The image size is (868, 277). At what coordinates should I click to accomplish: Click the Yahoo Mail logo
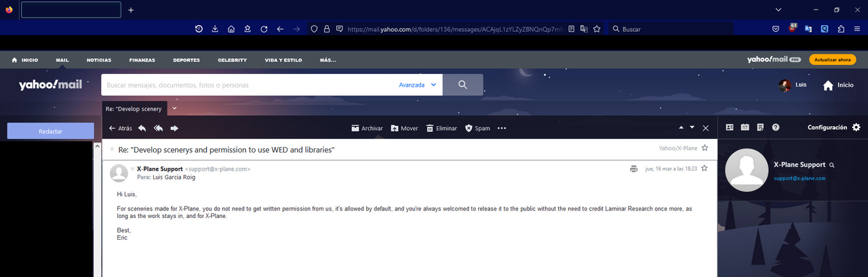tap(50, 85)
